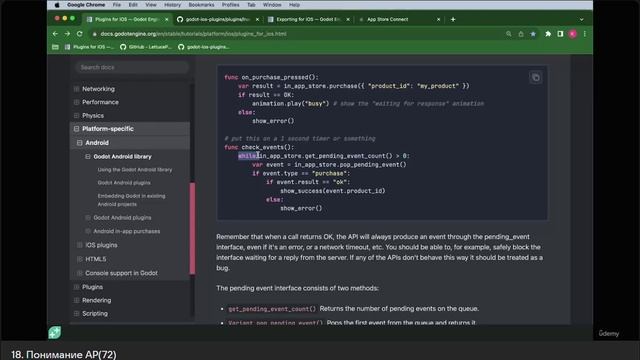Expand the Scripting section

76,313
